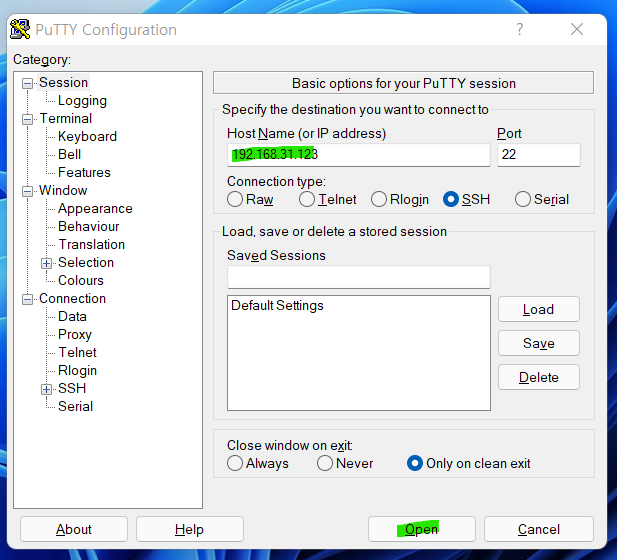This screenshot has height=560, width=617.
Task: Close the PuTTY Configuration window
Action: [x=577, y=29]
